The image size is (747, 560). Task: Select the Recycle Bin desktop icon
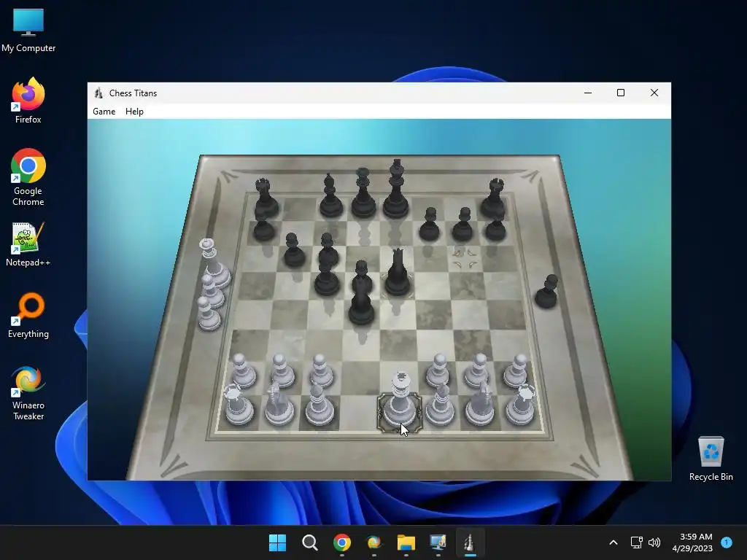click(x=711, y=459)
